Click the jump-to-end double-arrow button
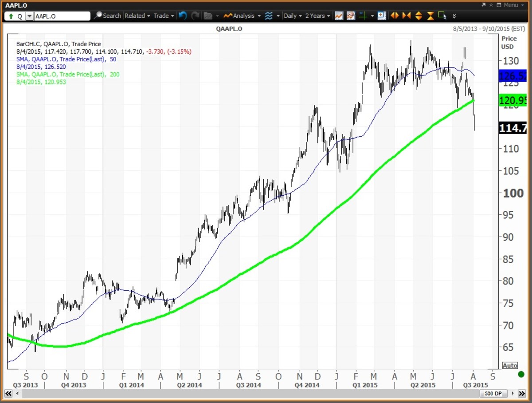532x403 pixels. pos(521,394)
